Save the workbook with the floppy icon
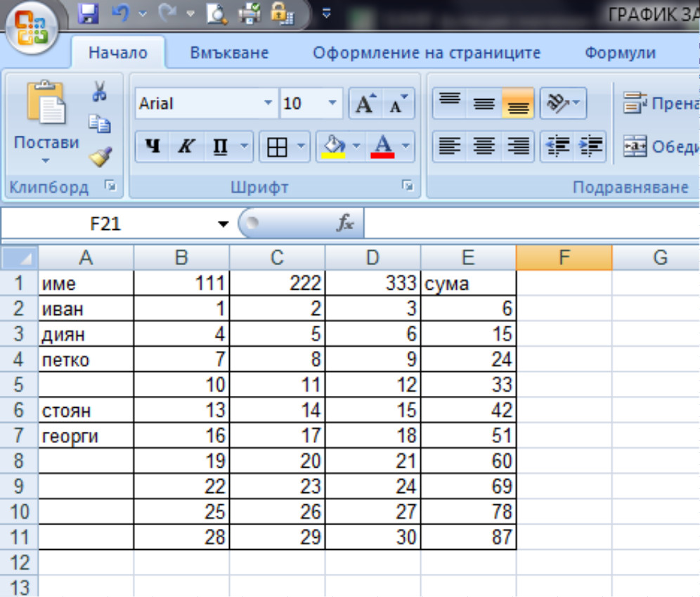This screenshot has width=700, height=597. (88, 13)
